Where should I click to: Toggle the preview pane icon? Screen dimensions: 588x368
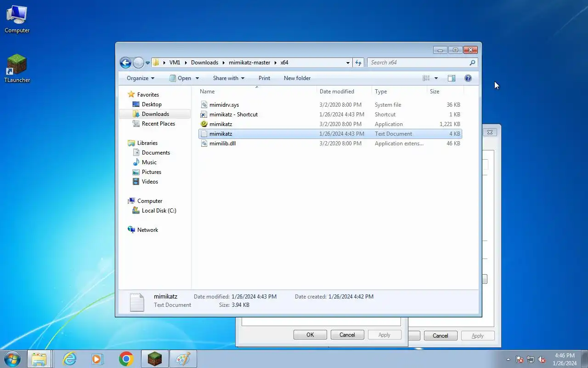click(x=452, y=78)
